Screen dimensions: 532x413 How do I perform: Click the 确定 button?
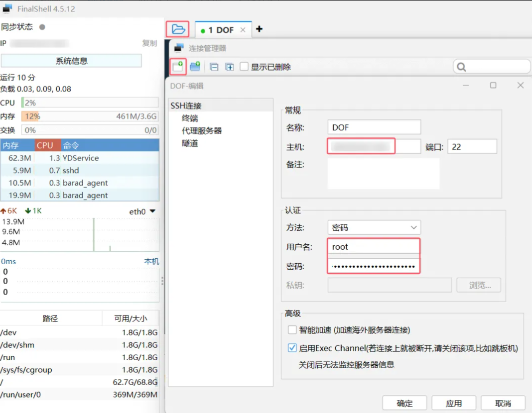404,403
